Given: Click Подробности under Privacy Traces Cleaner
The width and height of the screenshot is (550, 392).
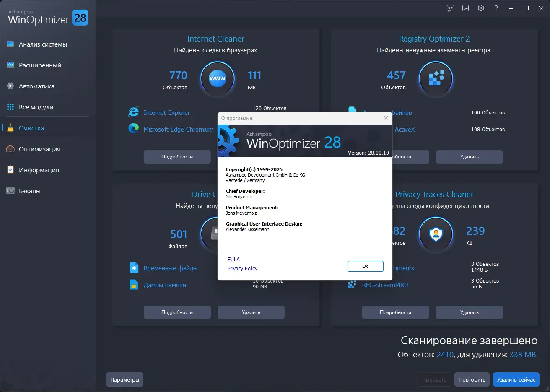Looking at the screenshot, I should (x=396, y=312).
